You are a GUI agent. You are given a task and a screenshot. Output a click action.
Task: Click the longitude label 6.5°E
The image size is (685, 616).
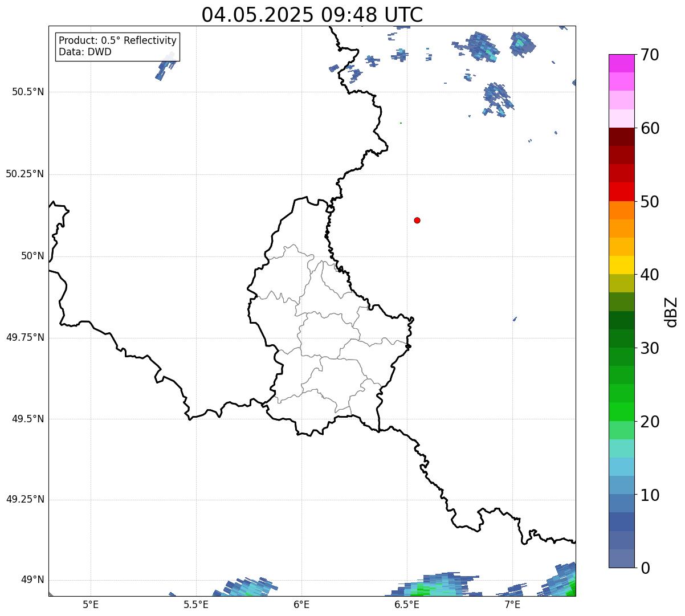tap(407, 604)
